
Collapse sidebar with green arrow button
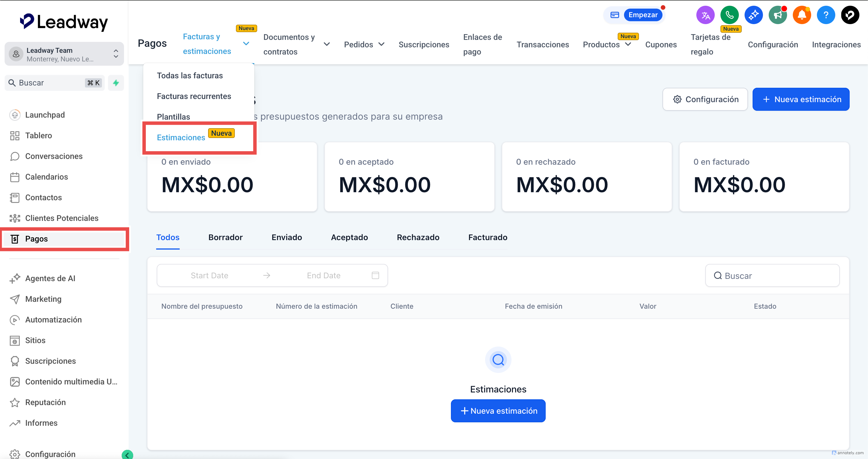click(127, 455)
